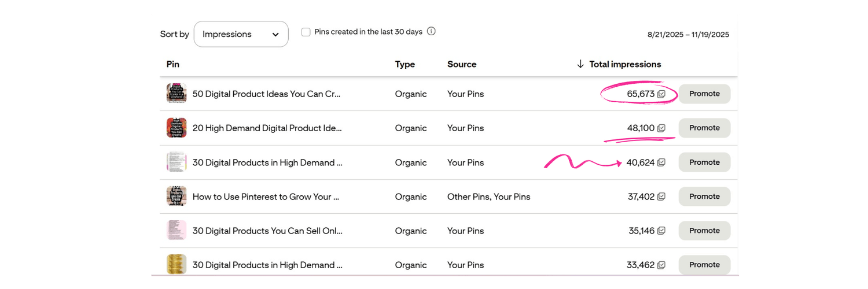
Task: Open the How to Use Pinterest pin thumbnail
Action: 176,197
